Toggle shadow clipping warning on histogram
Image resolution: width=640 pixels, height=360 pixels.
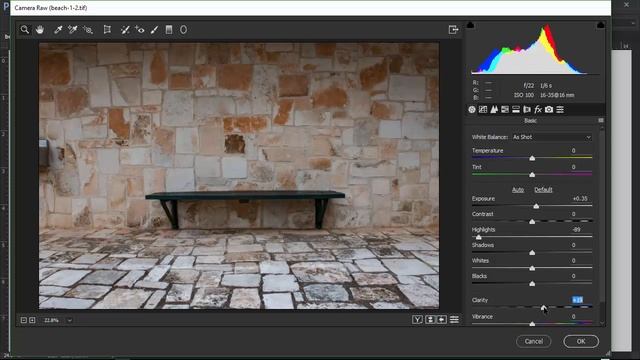pos(471,25)
